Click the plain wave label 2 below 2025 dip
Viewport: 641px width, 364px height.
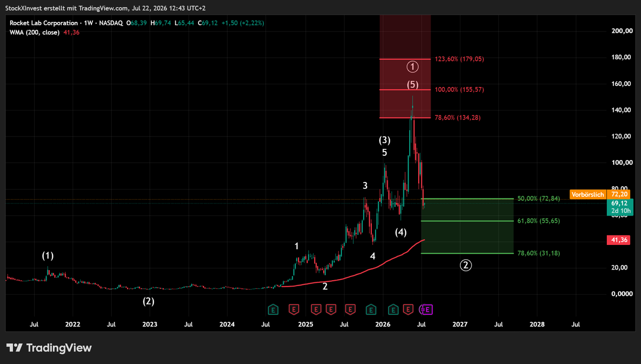click(325, 287)
